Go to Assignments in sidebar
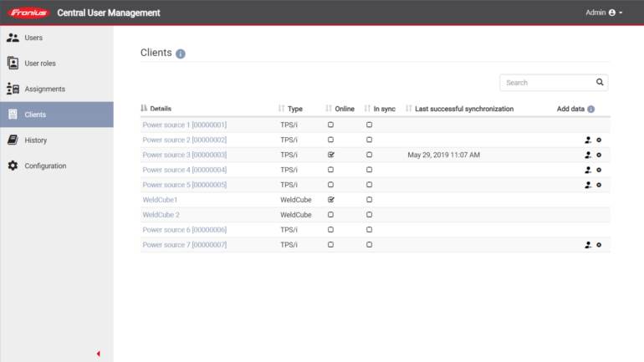644x362 pixels. coord(44,89)
